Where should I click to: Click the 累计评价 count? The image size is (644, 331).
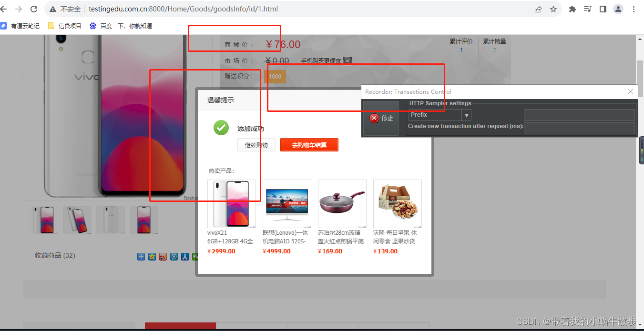click(461, 50)
